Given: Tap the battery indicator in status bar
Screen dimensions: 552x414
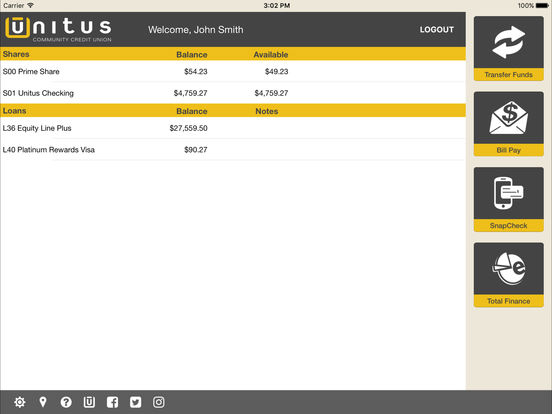Looking at the screenshot, I should (x=542, y=6).
